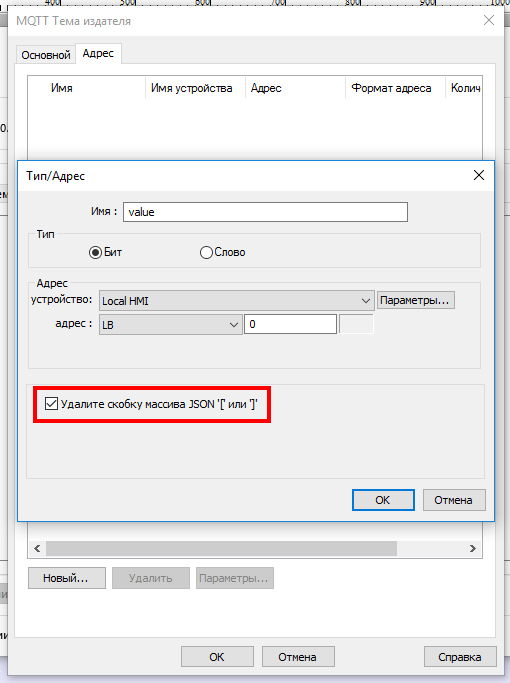Click the Имя field containing value
The width and height of the screenshot is (510, 683).
tap(265, 212)
